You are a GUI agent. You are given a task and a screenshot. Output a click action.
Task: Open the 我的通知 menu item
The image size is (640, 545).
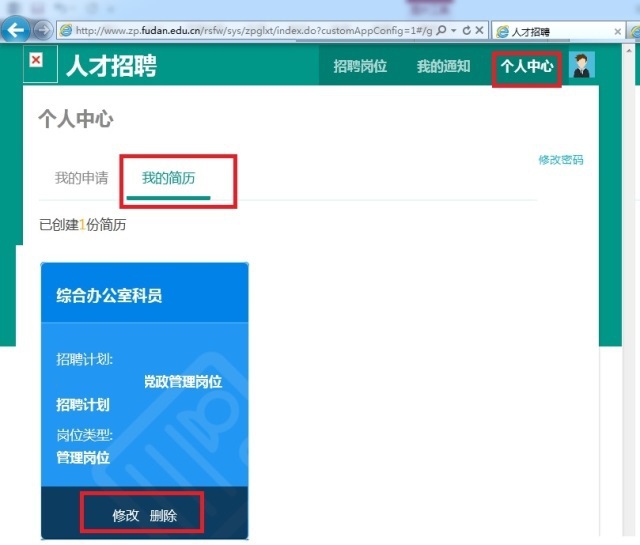(443, 67)
